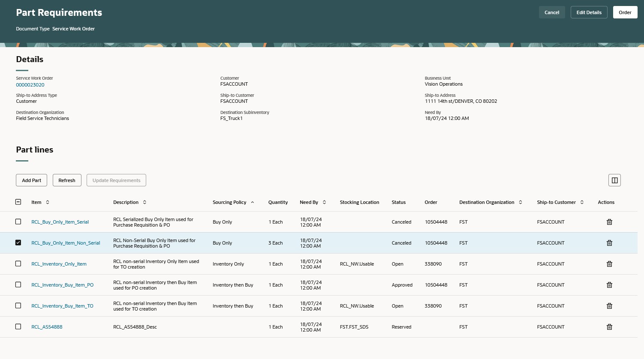Delete the RCL_Inventory_Buy_Item_PO part line

(x=609, y=285)
